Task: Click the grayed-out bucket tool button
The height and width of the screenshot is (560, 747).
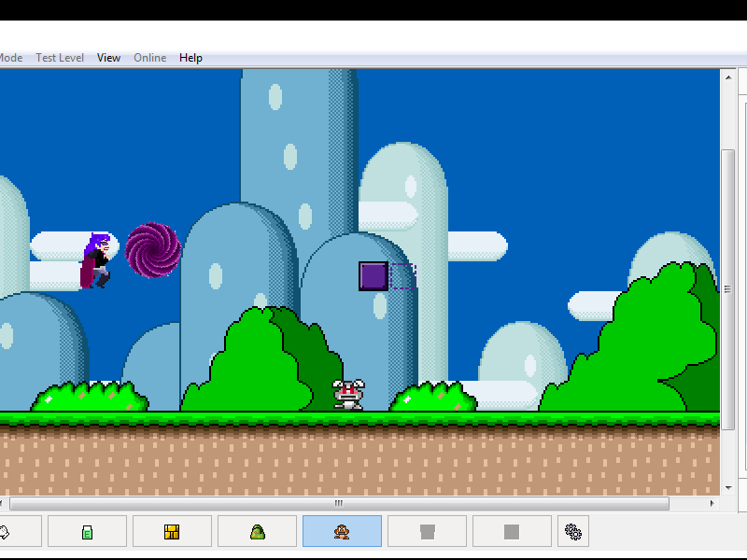Action: 427,531
